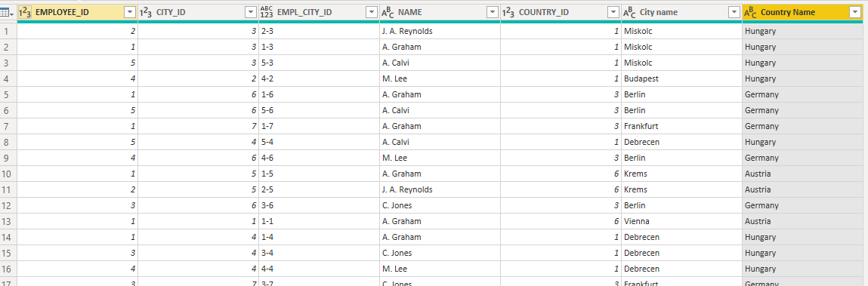The width and height of the screenshot is (868, 286).
Task: Open the Country Name filter dropdown
Action: (854, 12)
